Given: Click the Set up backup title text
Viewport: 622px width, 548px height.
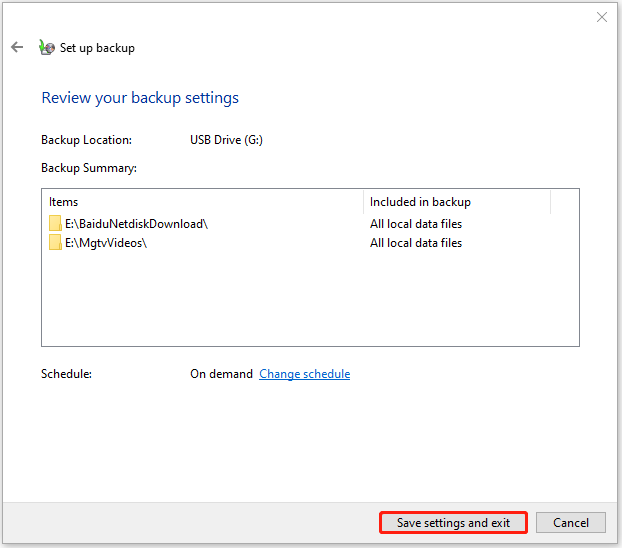Looking at the screenshot, I should pos(97,48).
